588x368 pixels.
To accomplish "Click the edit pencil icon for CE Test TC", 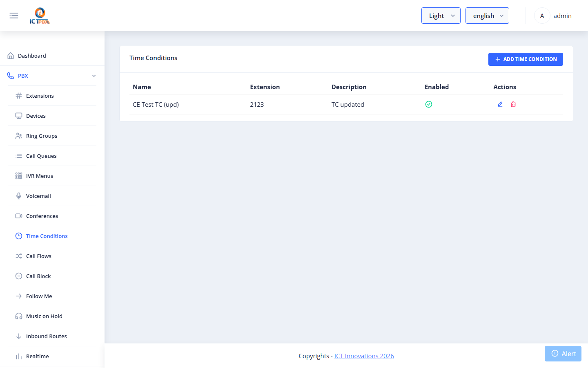I will pyautogui.click(x=500, y=104).
